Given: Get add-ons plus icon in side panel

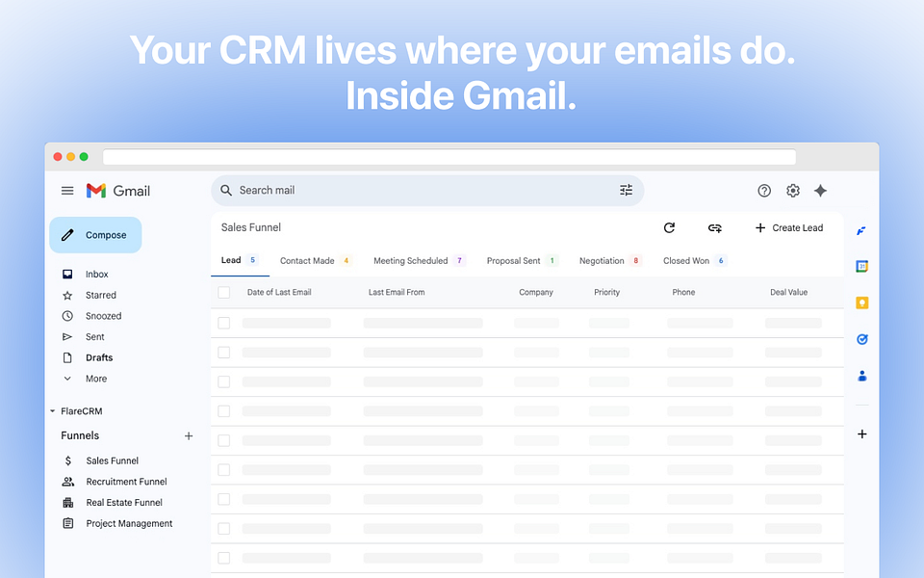Looking at the screenshot, I should coord(861,434).
